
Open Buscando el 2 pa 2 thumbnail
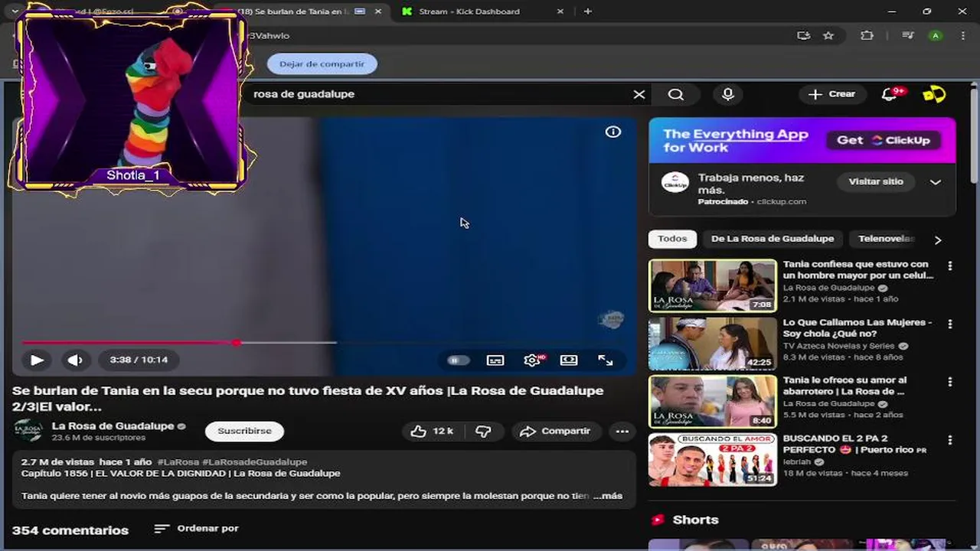[x=713, y=459]
